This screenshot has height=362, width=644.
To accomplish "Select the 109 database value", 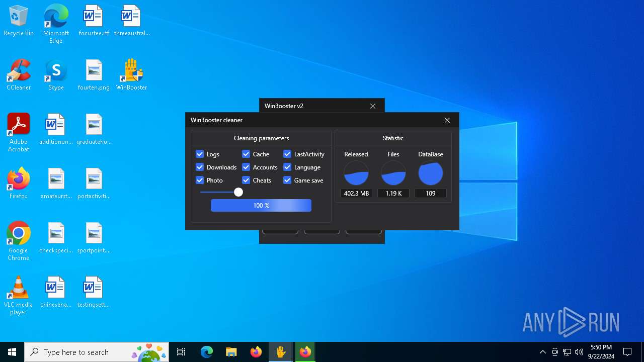I will pyautogui.click(x=431, y=193).
